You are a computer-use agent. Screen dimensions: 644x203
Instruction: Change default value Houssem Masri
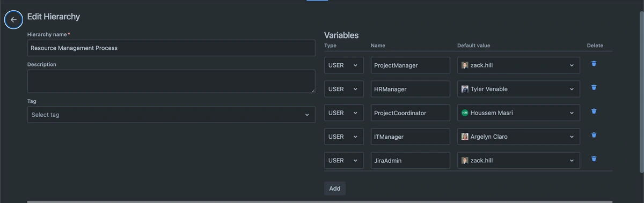(x=518, y=113)
